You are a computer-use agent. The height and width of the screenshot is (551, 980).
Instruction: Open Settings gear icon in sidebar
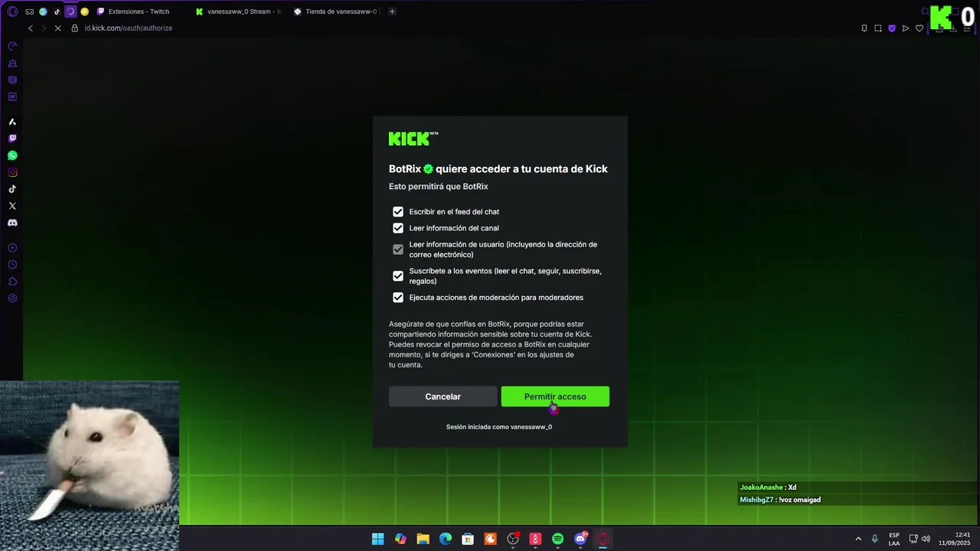pos(12,298)
